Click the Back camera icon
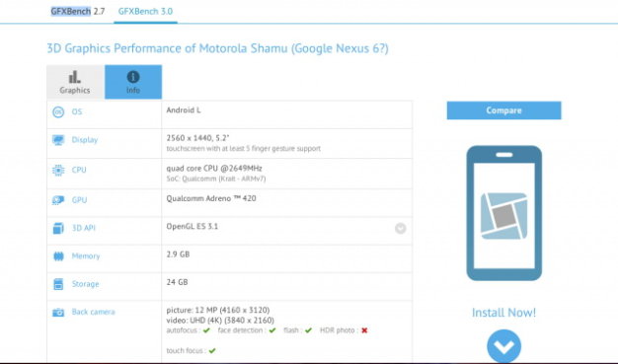The image size is (618, 364). tap(58, 313)
